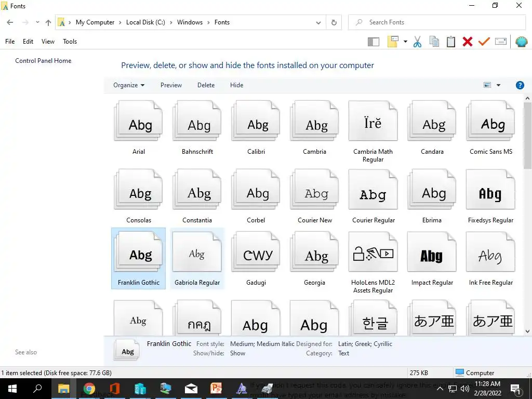Image resolution: width=532 pixels, height=399 pixels.
Task: Select the Courier New font
Action: [x=314, y=196]
